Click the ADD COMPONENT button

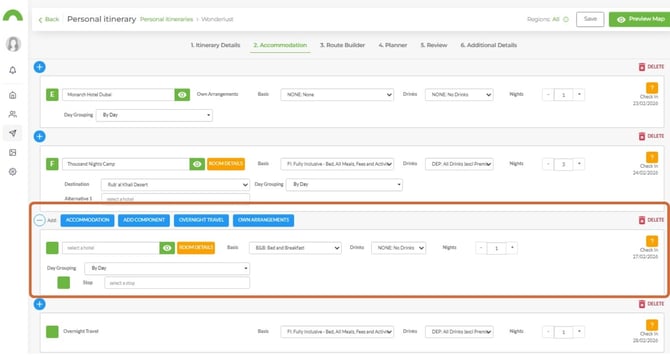(x=144, y=220)
